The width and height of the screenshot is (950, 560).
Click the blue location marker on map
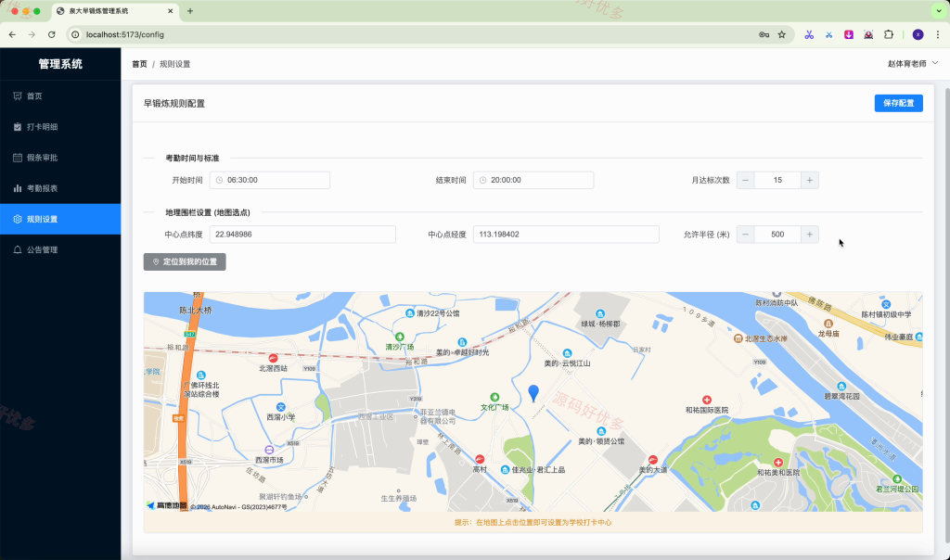pos(533,393)
